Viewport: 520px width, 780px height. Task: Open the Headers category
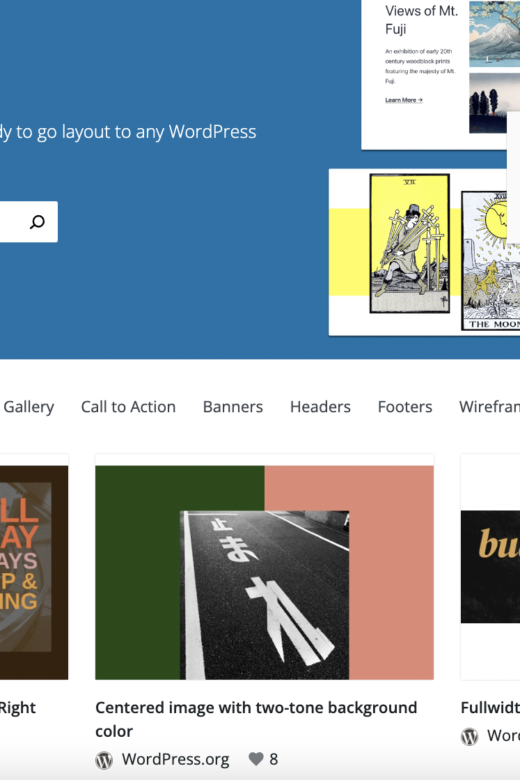320,406
